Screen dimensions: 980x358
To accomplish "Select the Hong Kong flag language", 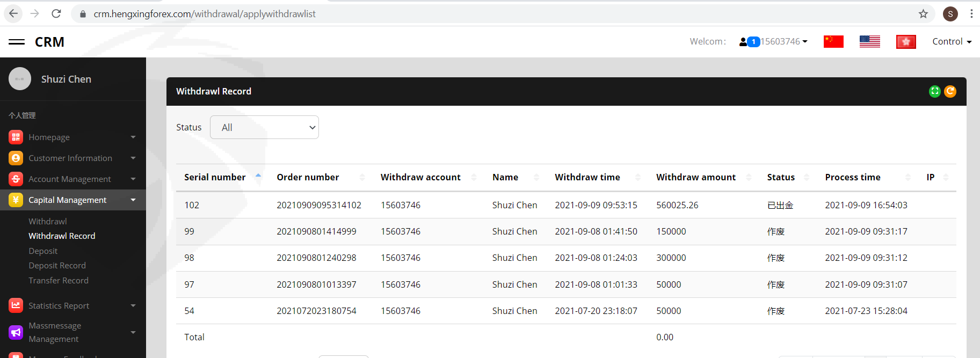I will [x=906, y=41].
